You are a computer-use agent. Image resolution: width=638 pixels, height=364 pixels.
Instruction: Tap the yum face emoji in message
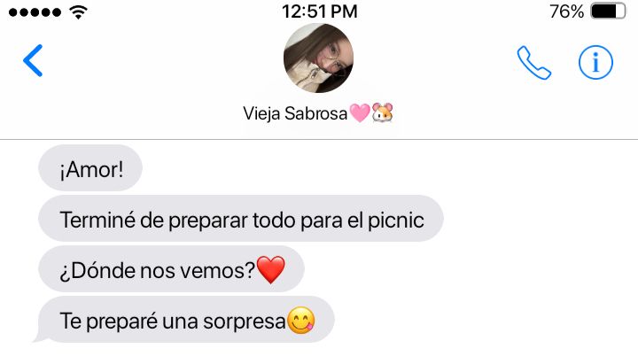(301, 321)
